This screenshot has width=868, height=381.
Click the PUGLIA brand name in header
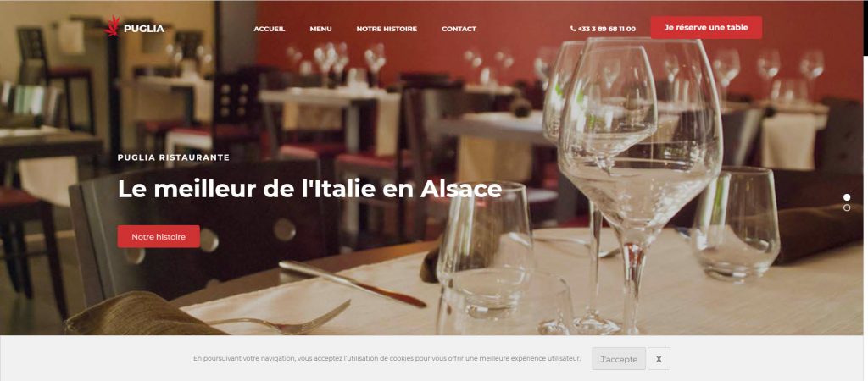pyautogui.click(x=144, y=29)
